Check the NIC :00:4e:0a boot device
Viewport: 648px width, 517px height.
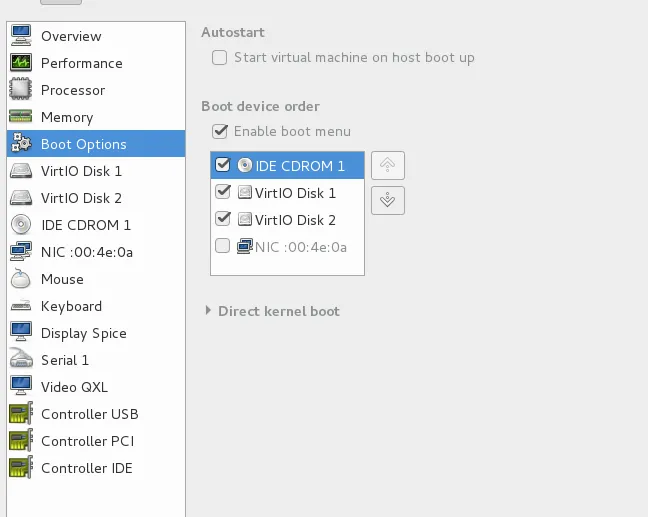click(x=223, y=247)
